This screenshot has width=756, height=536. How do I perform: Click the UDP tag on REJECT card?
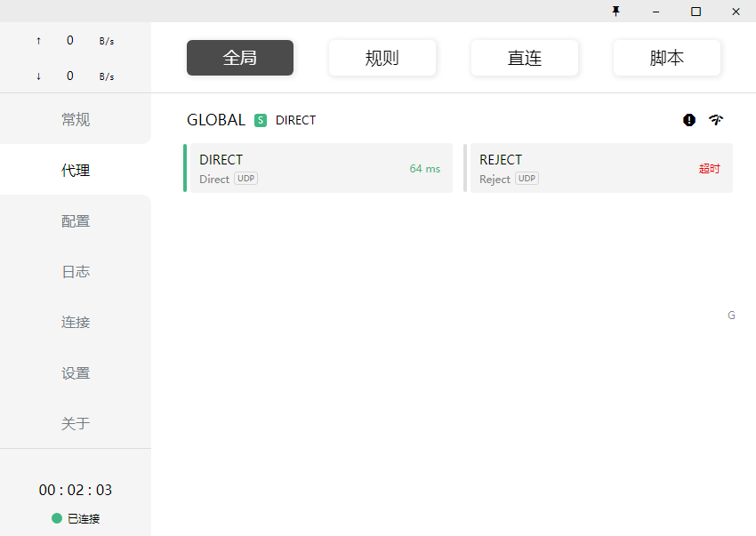tap(527, 179)
